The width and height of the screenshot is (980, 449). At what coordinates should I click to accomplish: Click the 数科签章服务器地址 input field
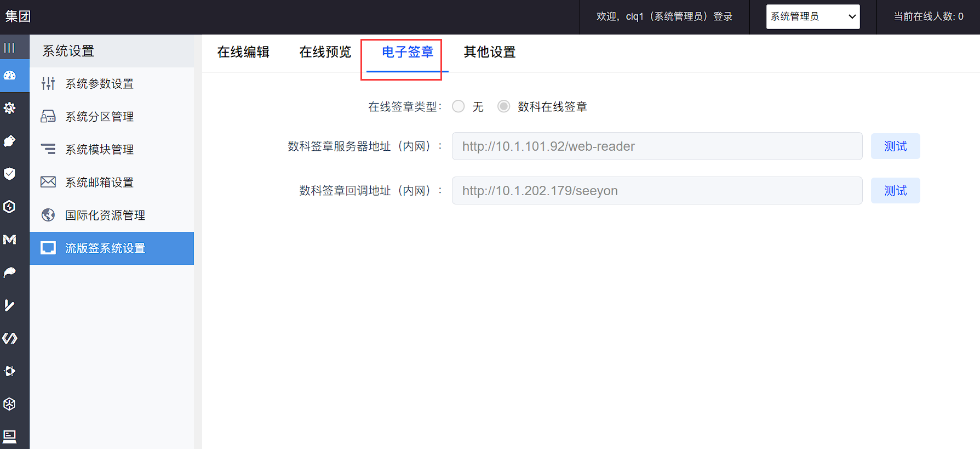[x=657, y=146]
